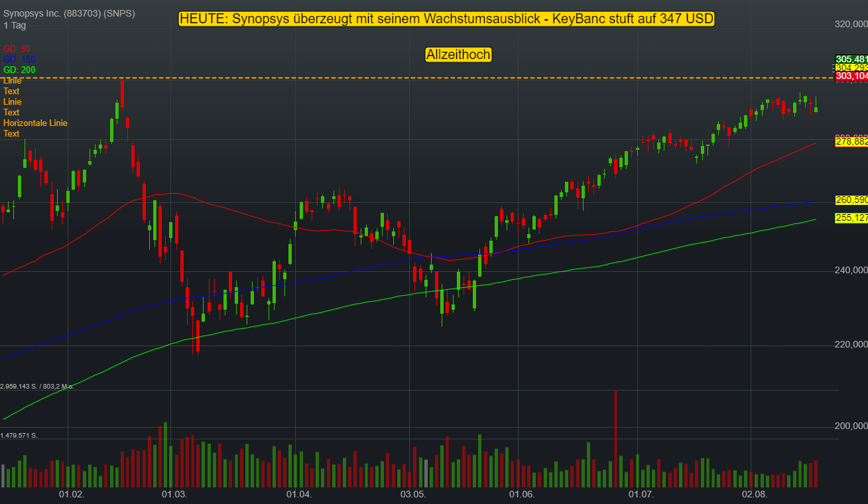The width and height of the screenshot is (868, 504).
Task: Click the 220,000 price axis label
Action: (x=851, y=344)
